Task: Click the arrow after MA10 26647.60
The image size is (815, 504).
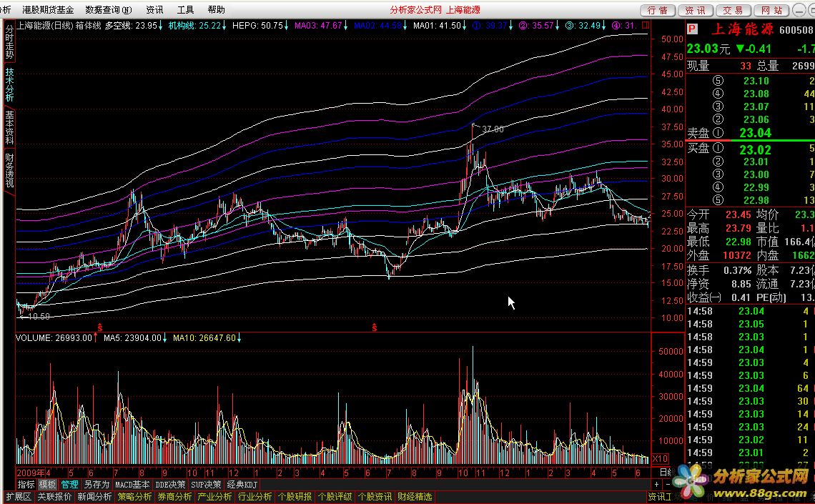Action: pyautogui.click(x=239, y=337)
